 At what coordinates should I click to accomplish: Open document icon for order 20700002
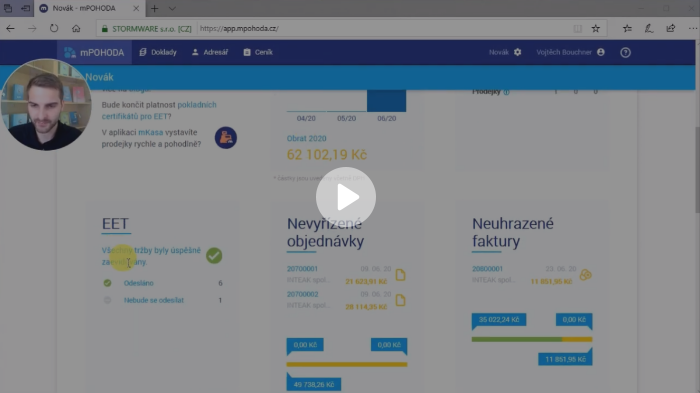[x=400, y=300]
